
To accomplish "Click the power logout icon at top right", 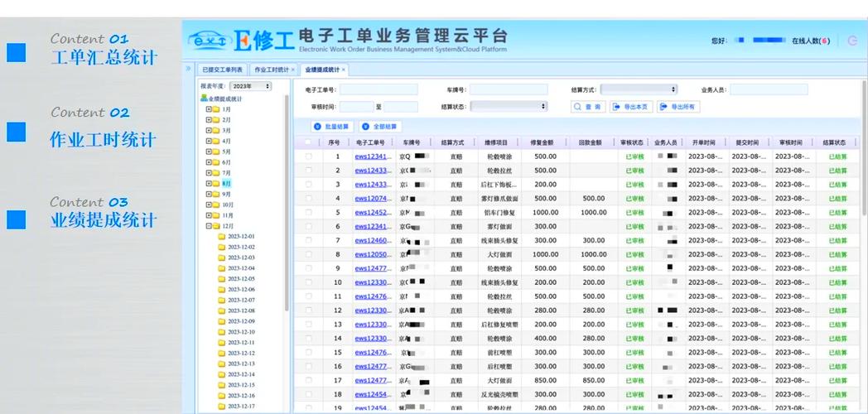I will pos(852,41).
